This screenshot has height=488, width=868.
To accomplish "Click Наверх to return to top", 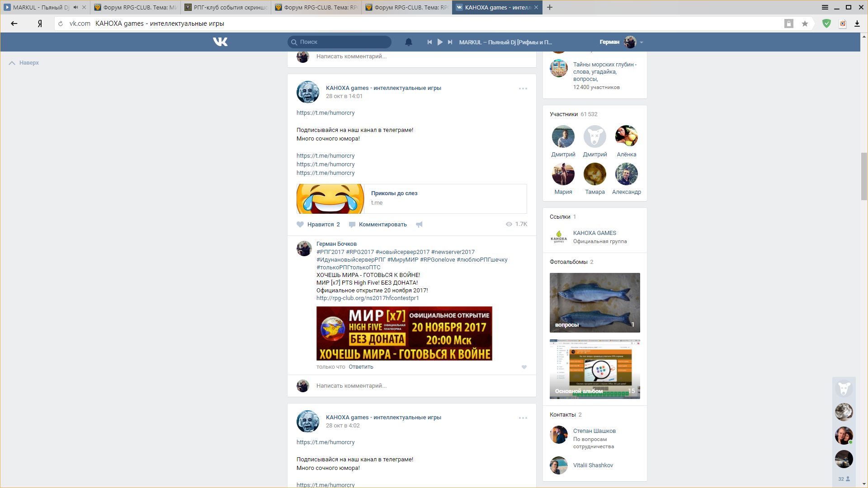I will 24,63.
